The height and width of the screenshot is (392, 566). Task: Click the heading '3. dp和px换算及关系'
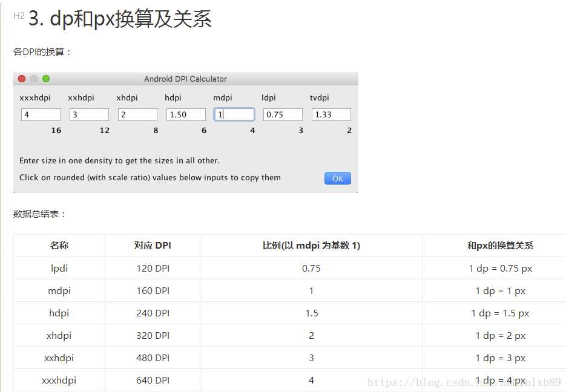click(x=119, y=18)
